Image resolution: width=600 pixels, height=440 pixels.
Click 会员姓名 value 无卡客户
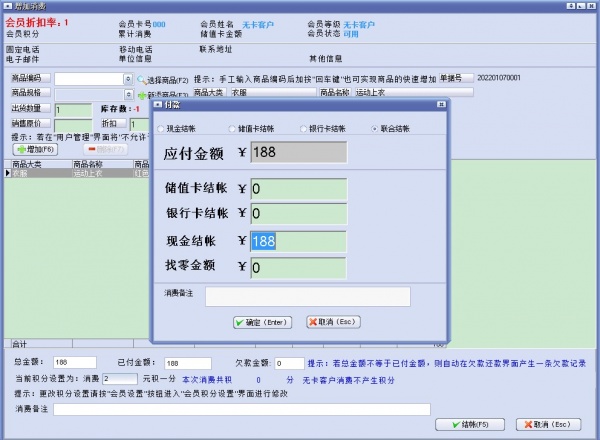[x=258, y=25]
